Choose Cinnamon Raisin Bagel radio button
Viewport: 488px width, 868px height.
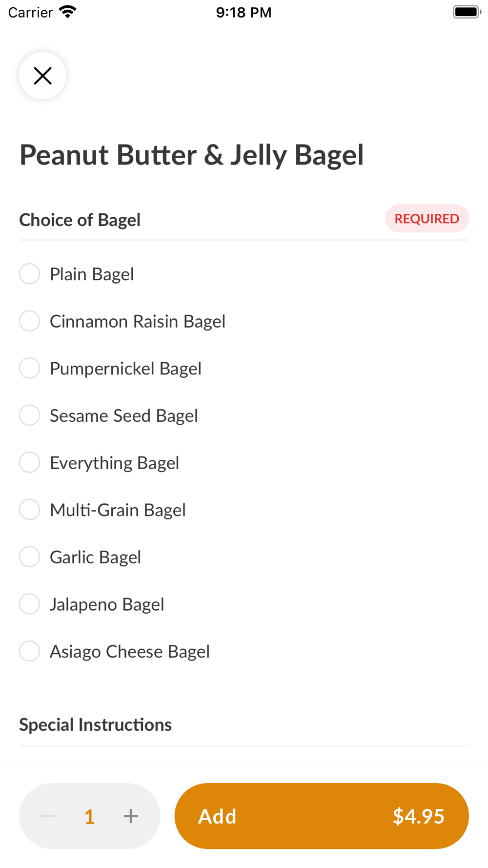click(x=30, y=321)
